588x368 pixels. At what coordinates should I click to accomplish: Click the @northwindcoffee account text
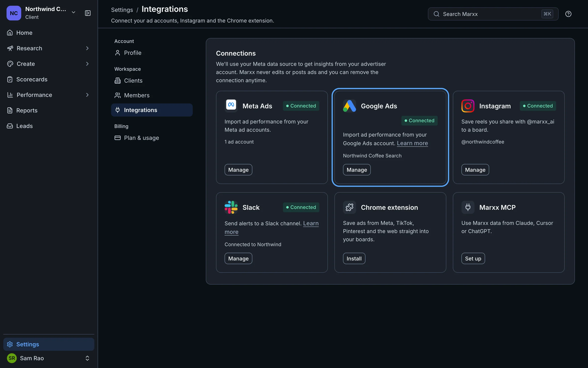pos(483,142)
